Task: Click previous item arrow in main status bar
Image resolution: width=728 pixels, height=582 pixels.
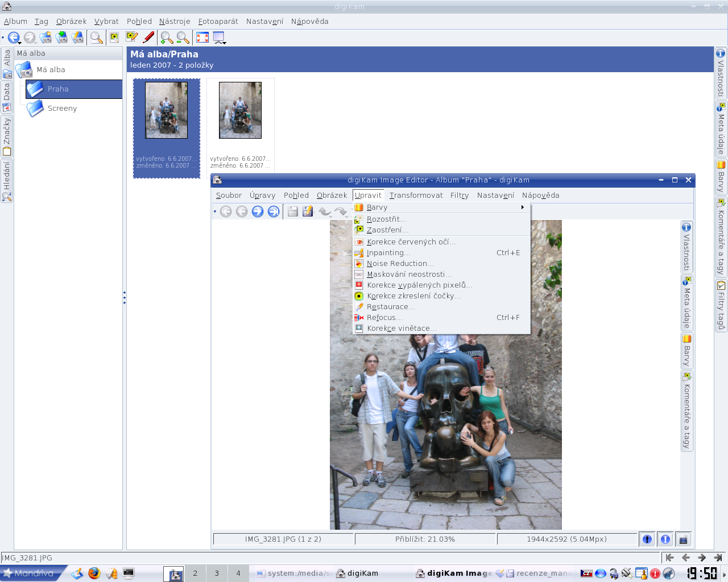Action: pos(686,558)
